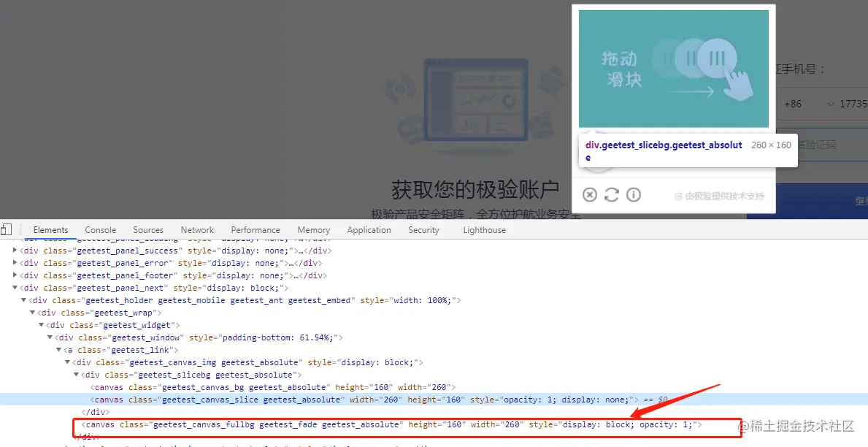The height and width of the screenshot is (447, 868).
Task: Toggle the DevTools device toolbar icon
Action: click(x=7, y=229)
